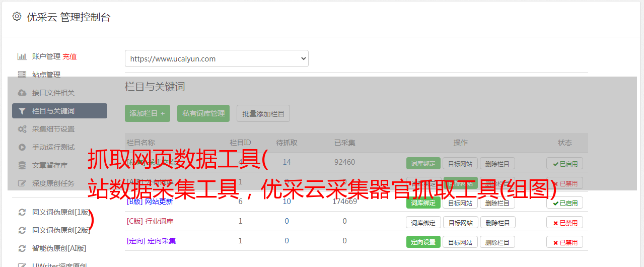Screen dimensions: 644x267
Task: Click 词库绑定 for [C版] 行业词库
Action: click(x=423, y=222)
